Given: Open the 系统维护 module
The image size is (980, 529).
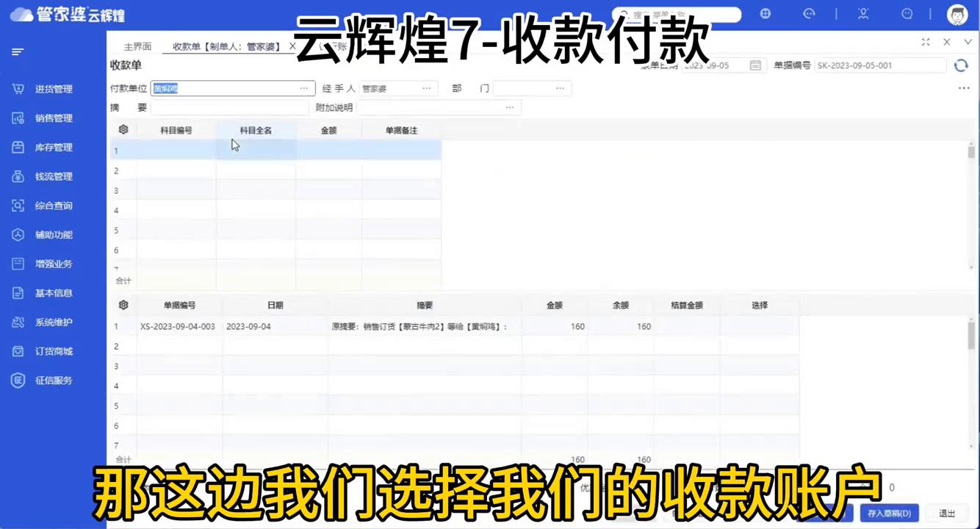Looking at the screenshot, I should (x=52, y=322).
